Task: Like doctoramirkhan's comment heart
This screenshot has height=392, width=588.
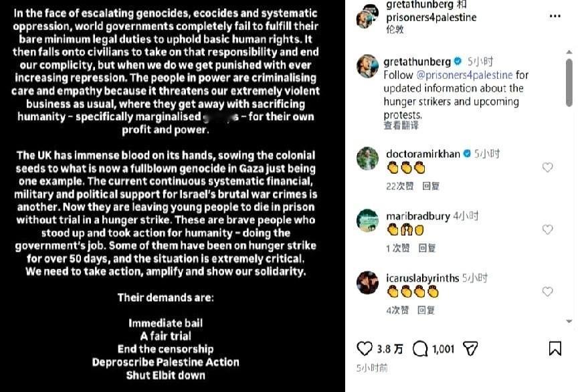Action: pyautogui.click(x=547, y=167)
